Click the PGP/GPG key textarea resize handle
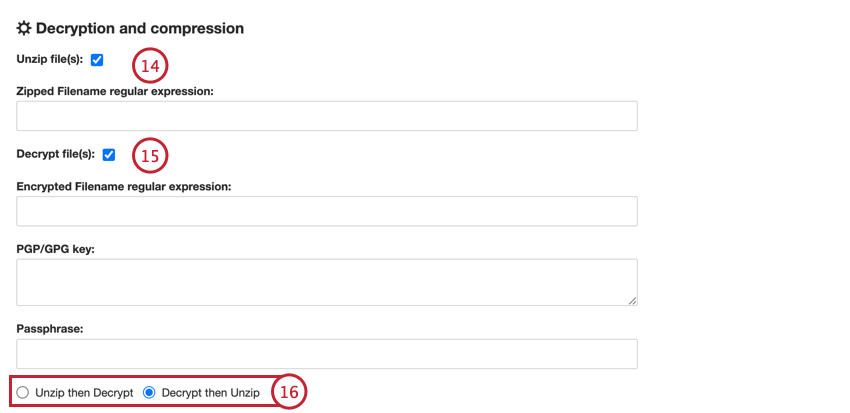 633,300
